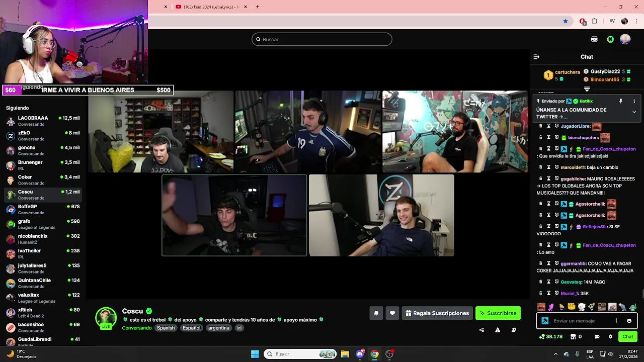Image resolution: width=644 pixels, height=362 pixels.
Task: Show hidden system tray icons
Action: click(557, 354)
